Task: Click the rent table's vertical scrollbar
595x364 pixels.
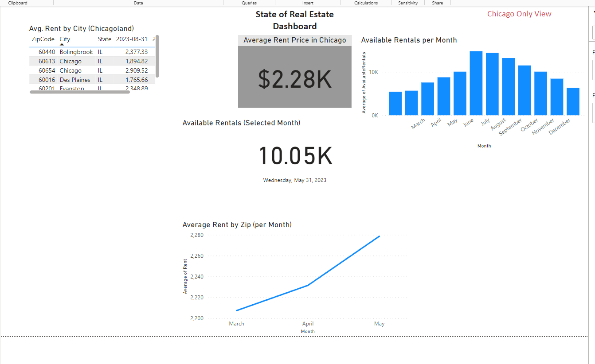Action: coord(157,55)
